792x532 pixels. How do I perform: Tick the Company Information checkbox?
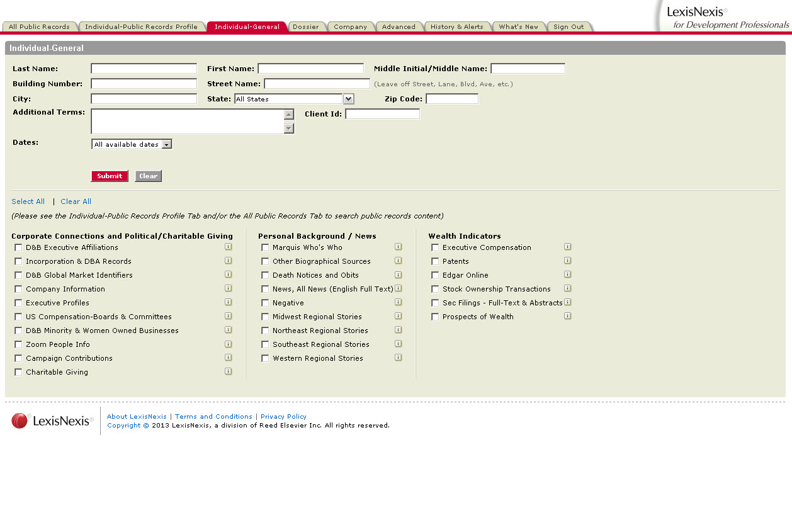(x=18, y=289)
